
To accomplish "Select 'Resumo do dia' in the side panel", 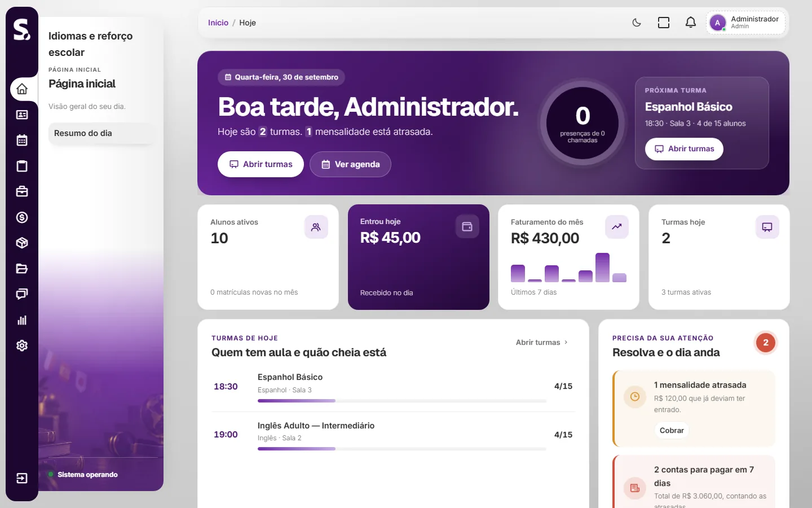I will 101,133.
